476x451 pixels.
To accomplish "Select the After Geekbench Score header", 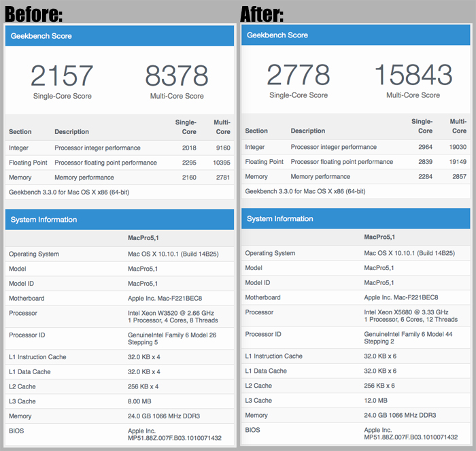I will tap(356, 35).
